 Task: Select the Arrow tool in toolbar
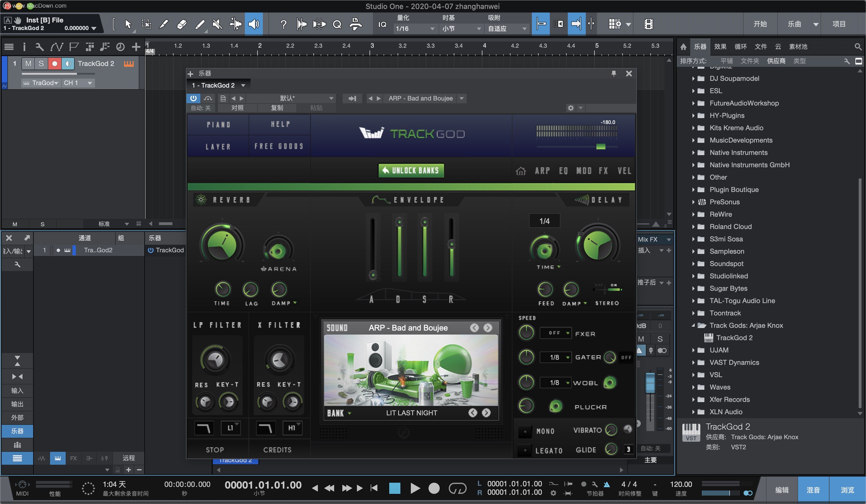[128, 24]
